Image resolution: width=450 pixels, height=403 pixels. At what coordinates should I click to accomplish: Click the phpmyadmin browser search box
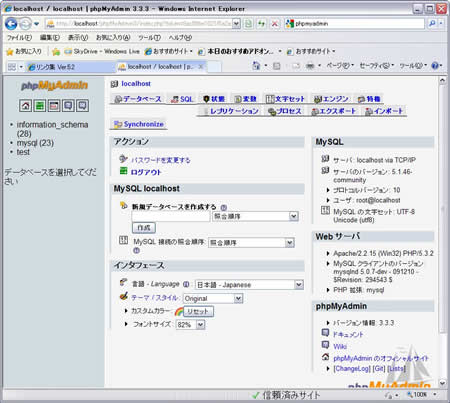pos(355,23)
